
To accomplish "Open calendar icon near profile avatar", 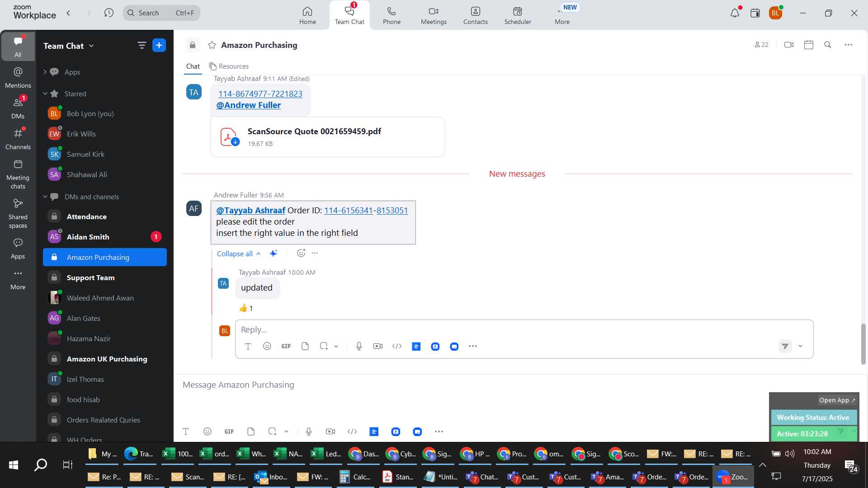I will click(755, 13).
